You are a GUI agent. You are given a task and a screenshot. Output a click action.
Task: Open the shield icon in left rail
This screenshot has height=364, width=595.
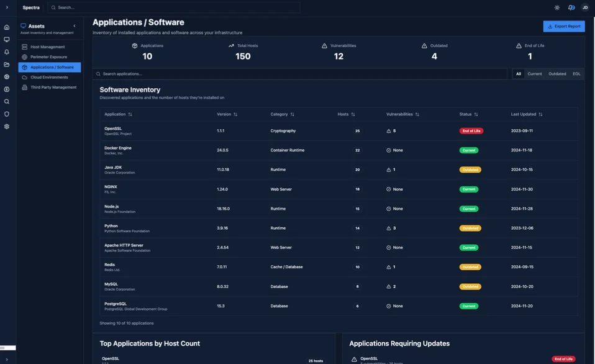click(x=7, y=114)
